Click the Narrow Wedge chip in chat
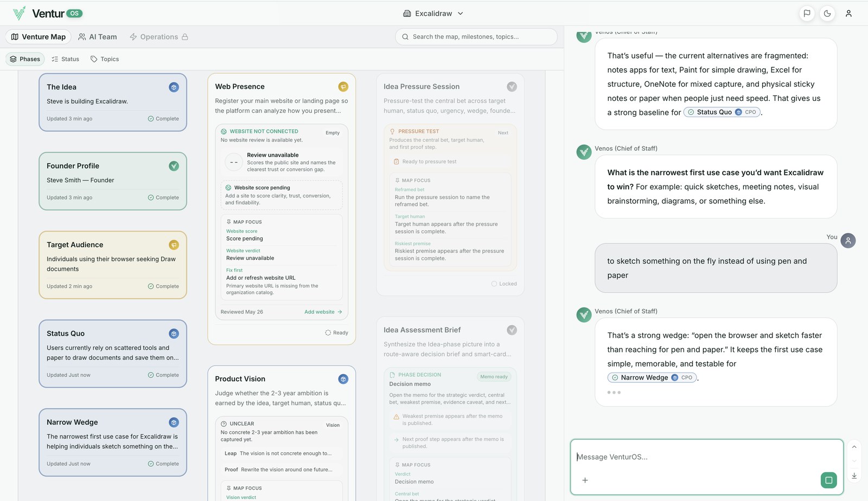This screenshot has width=868, height=501. (x=652, y=377)
